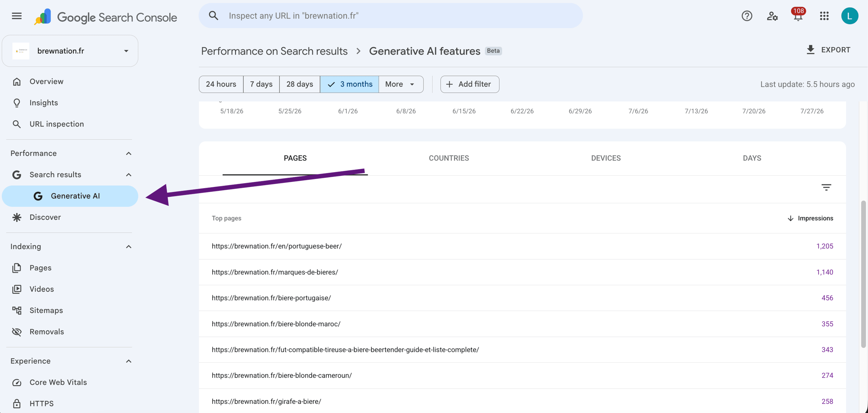The image size is (868, 413).
Task: Open the fut-compatible-tireuse page row
Action: (x=522, y=350)
